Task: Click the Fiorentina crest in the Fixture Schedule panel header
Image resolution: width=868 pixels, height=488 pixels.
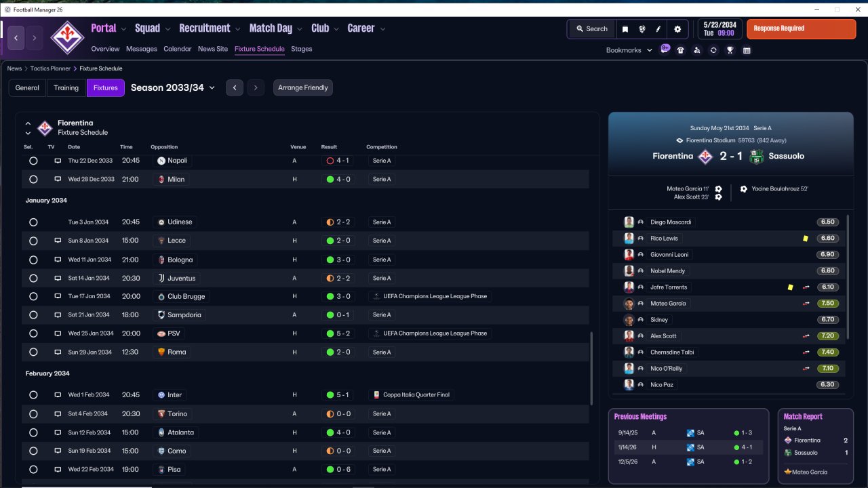Action: pos(45,128)
